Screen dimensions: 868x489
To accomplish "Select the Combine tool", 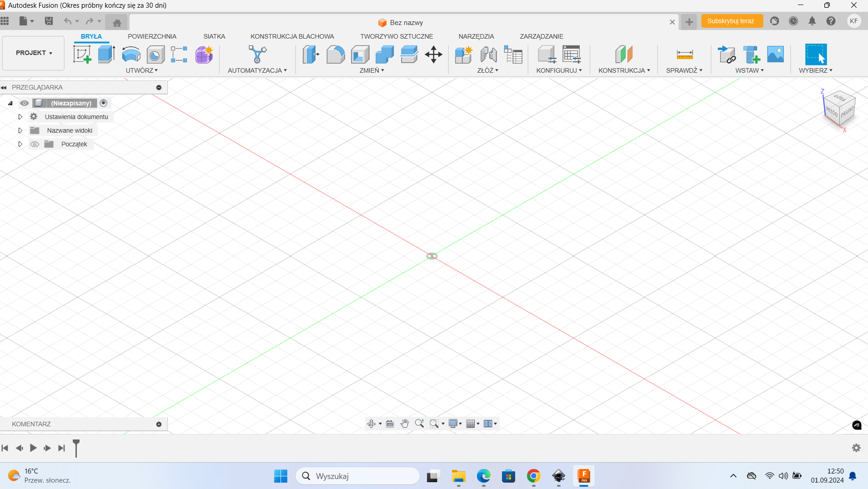I will pyautogui.click(x=385, y=55).
